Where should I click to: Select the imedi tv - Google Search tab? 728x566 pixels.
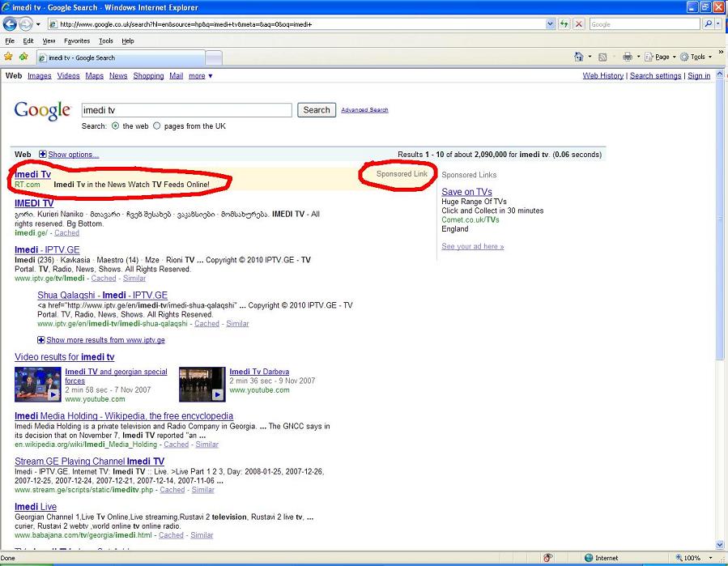pyautogui.click(x=120, y=57)
